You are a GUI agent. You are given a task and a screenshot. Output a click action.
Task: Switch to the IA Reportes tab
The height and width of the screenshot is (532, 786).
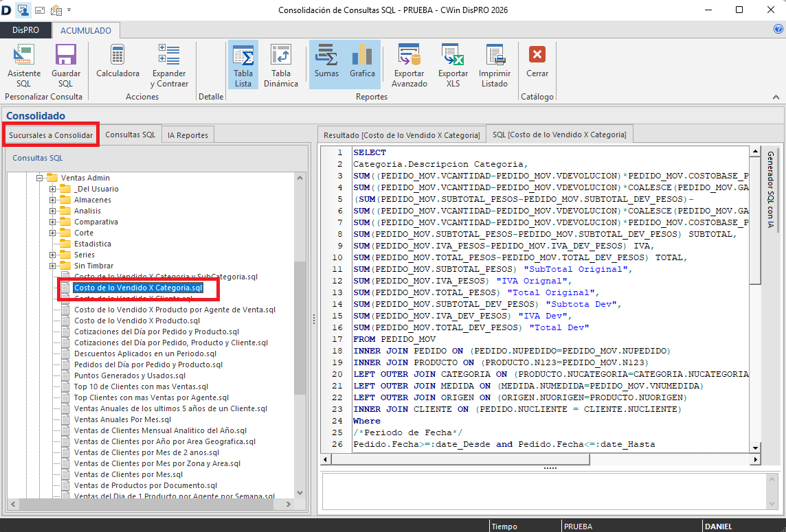[188, 135]
